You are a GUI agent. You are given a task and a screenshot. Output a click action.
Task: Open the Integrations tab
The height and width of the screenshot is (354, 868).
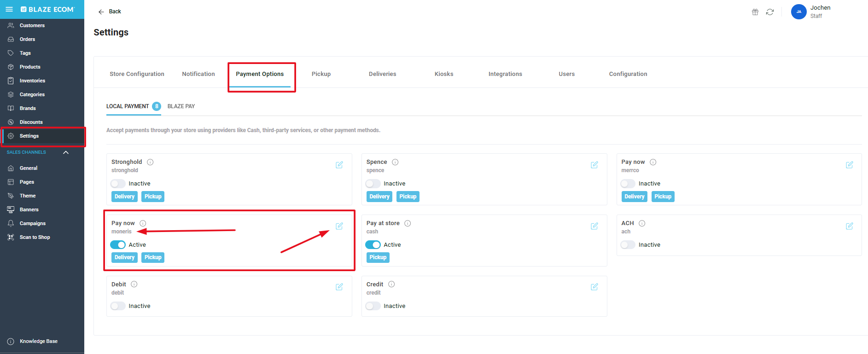pos(505,74)
